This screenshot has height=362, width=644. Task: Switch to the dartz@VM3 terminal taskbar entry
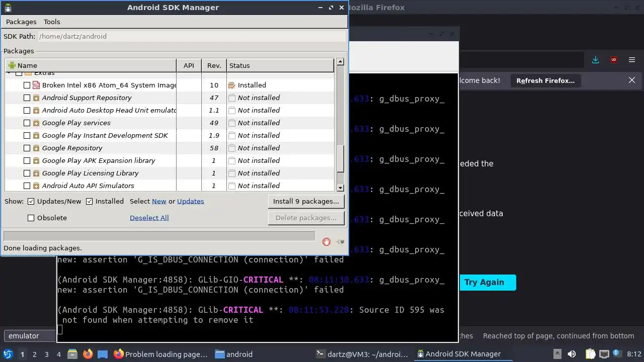(x=362, y=354)
